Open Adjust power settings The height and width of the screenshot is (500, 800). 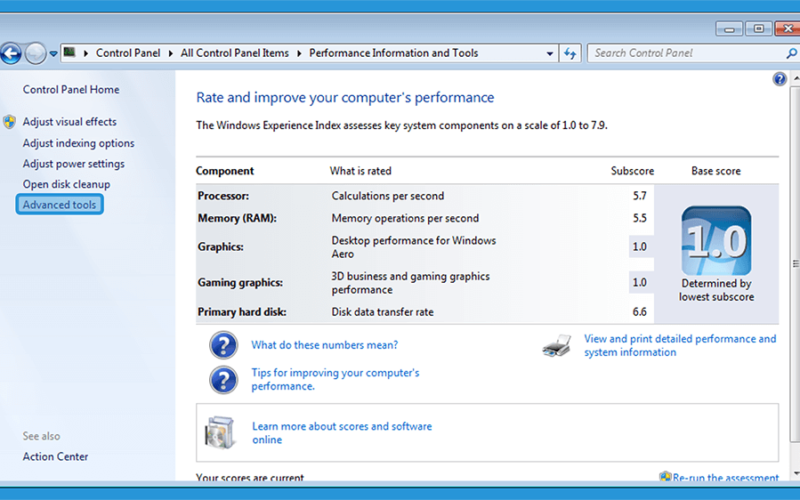point(73,164)
